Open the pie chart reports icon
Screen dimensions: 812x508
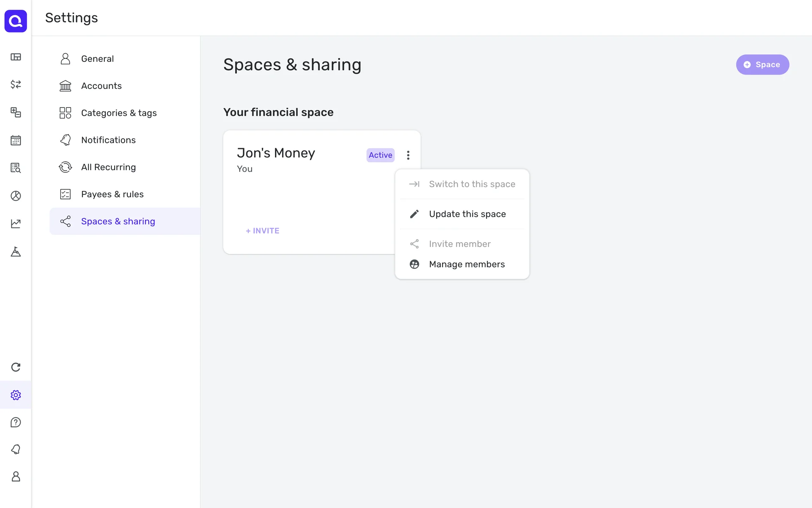point(16,196)
